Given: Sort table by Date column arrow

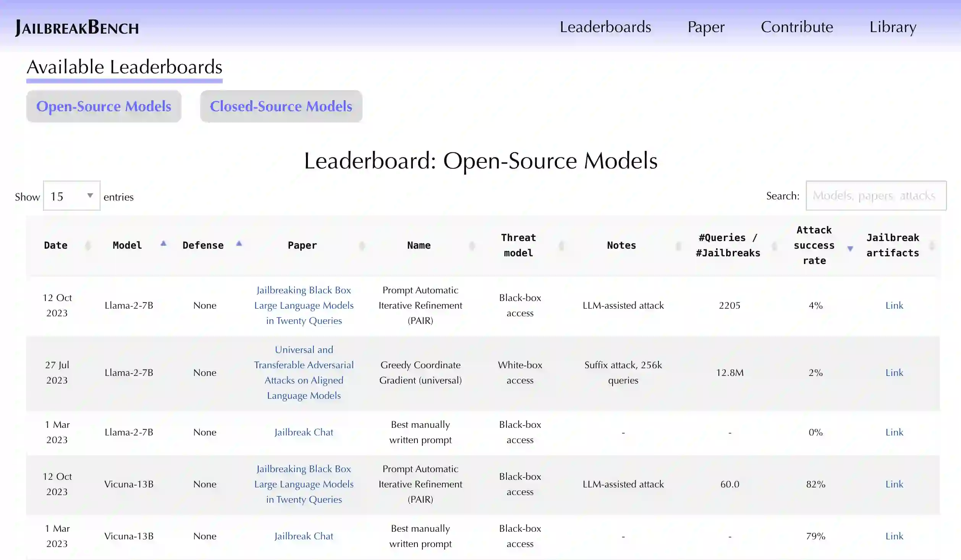Looking at the screenshot, I should 88,245.
